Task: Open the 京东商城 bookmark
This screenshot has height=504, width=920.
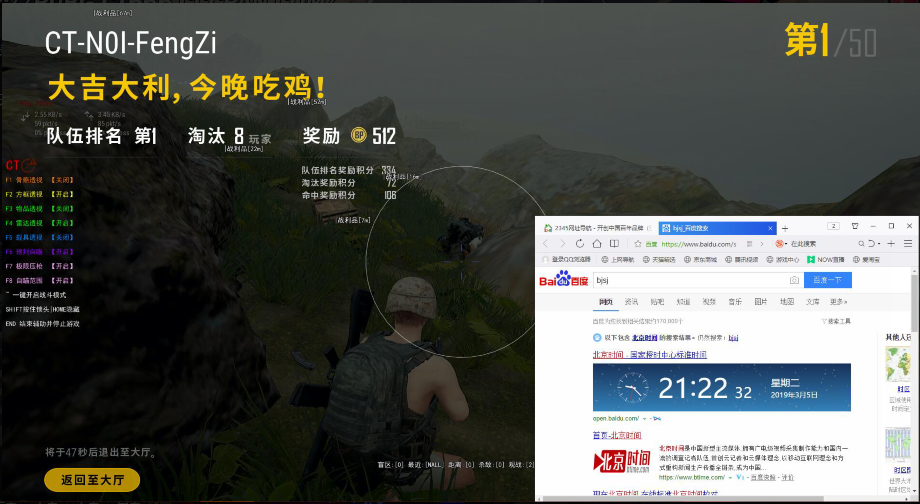Action: point(701,259)
